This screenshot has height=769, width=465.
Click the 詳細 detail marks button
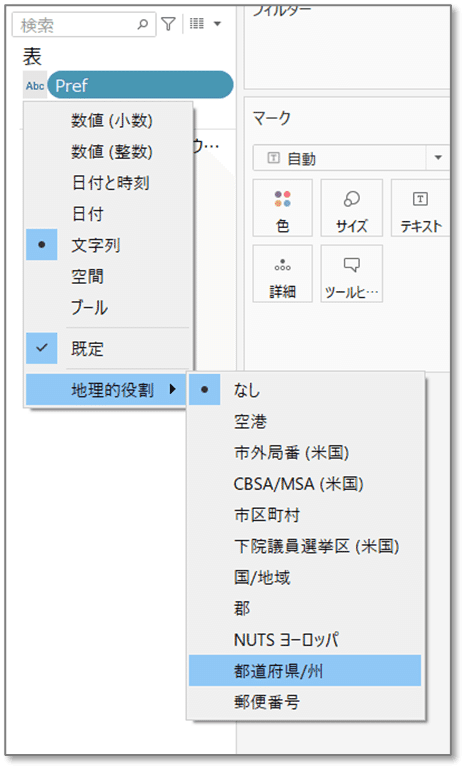(283, 274)
